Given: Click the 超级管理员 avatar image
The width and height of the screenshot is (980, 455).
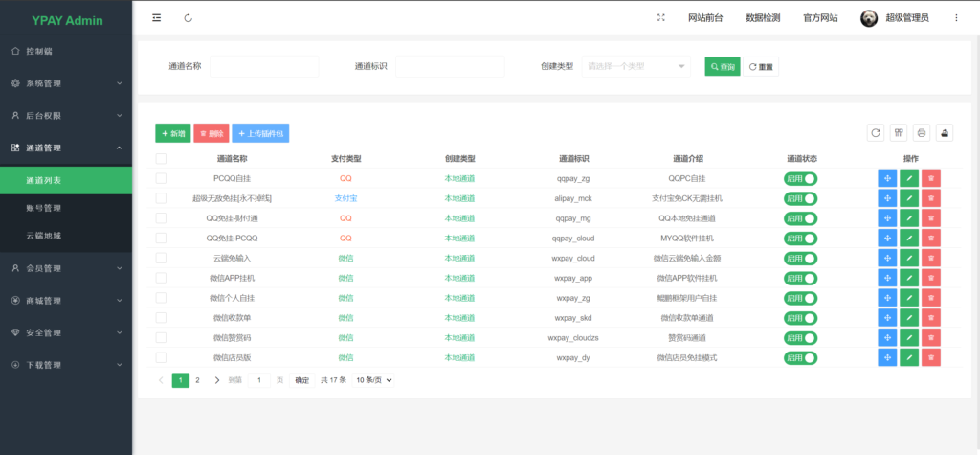Looking at the screenshot, I should click(869, 18).
